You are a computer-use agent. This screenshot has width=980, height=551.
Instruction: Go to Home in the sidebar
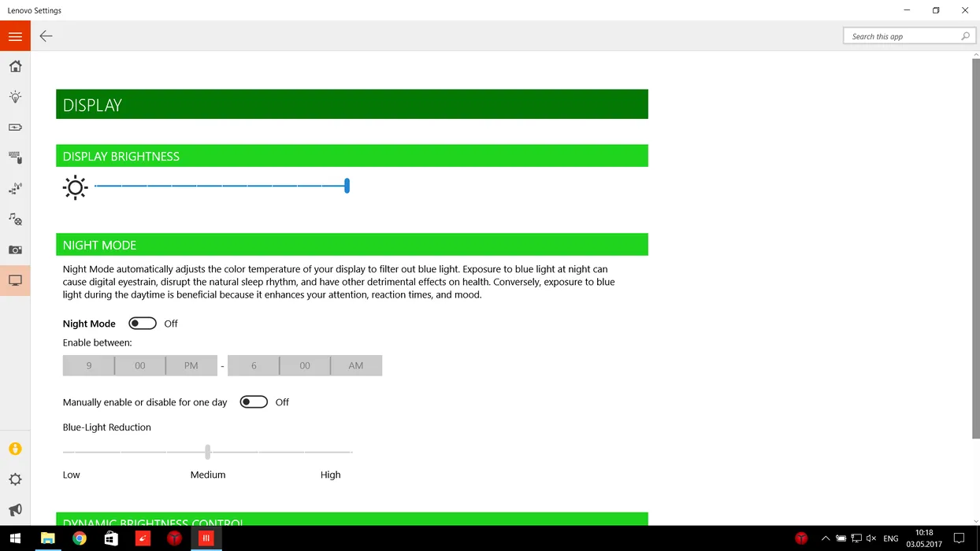pyautogui.click(x=15, y=67)
